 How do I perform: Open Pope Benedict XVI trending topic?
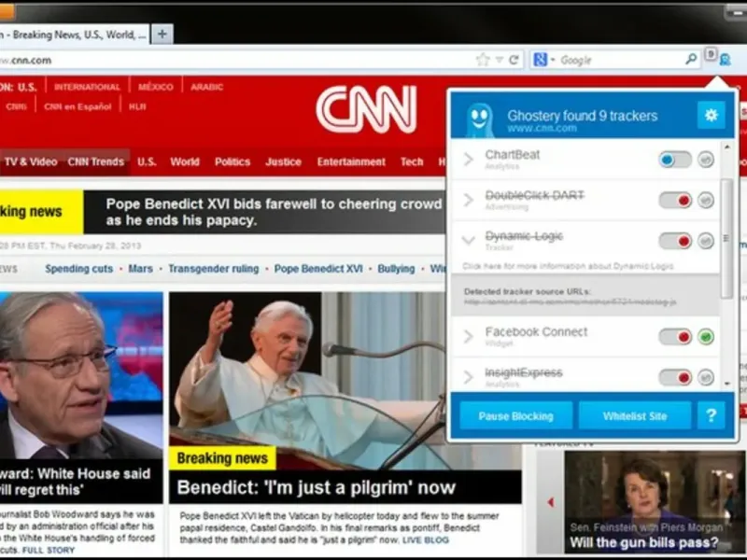pos(318,269)
